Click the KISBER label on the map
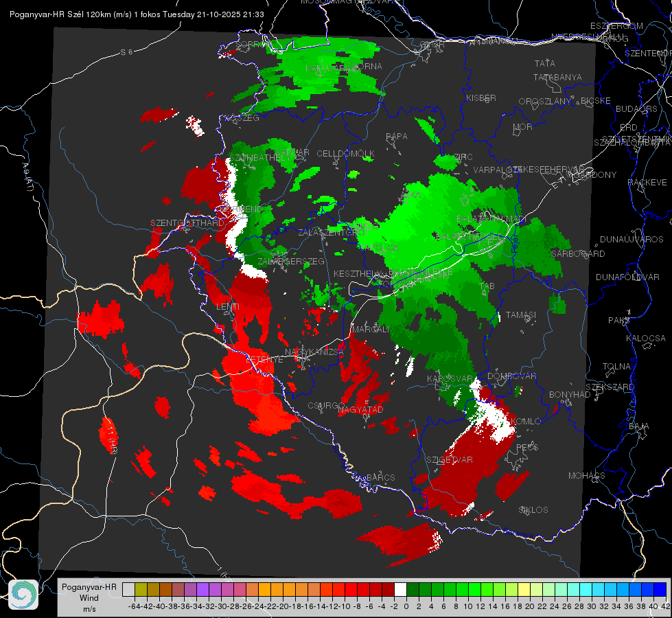The height and width of the screenshot is (618, 672). 481,98
